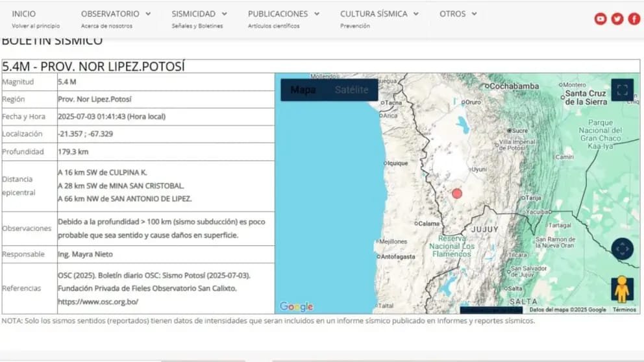Open the Facebook social media icon
This screenshot has height=362, width=644.
(x=634, y=19)
